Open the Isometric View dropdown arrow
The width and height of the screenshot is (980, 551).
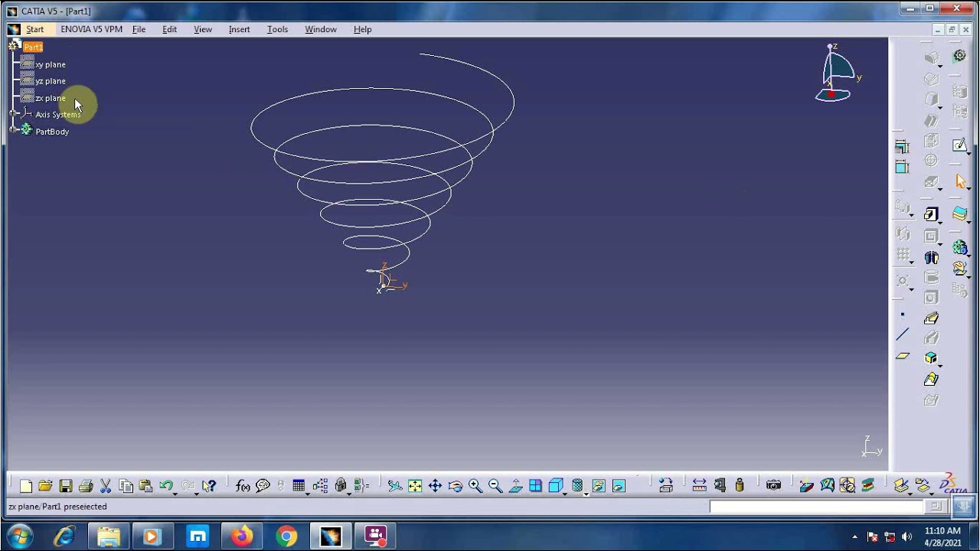tap(565, 494)
